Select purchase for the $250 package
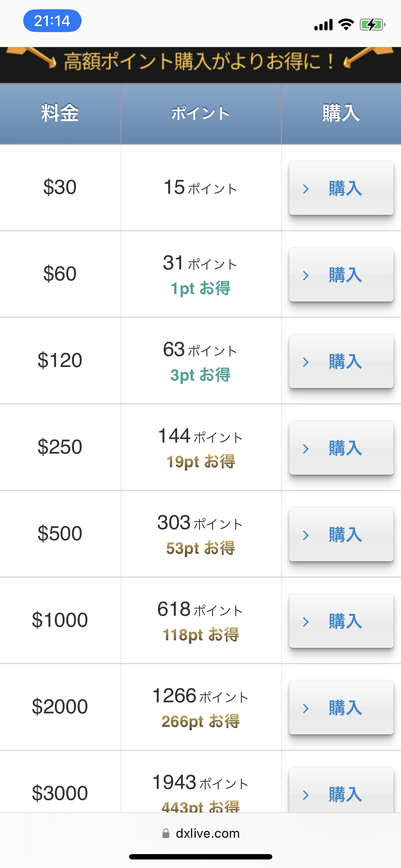This screenshot has width=401, height=868. [341, 448]
